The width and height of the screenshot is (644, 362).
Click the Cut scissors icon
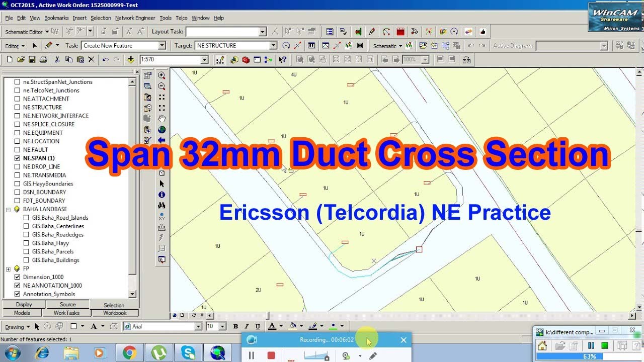[x=57, y=59]
